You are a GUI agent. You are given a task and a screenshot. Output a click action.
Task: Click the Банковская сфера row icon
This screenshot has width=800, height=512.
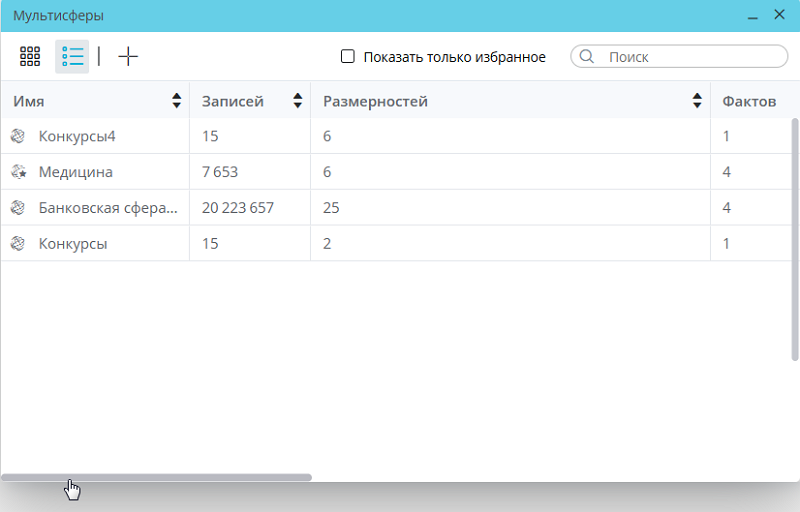point(17,208)
